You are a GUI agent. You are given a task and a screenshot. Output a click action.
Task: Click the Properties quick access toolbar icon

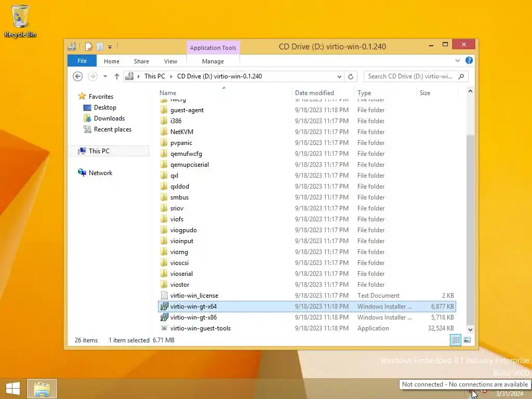pos(88,46)
